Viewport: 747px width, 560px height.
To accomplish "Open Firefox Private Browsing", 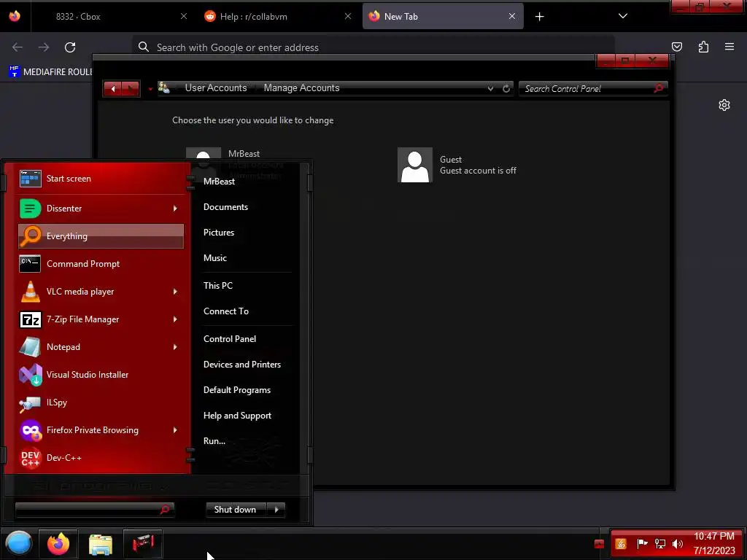I will [101, 430].
